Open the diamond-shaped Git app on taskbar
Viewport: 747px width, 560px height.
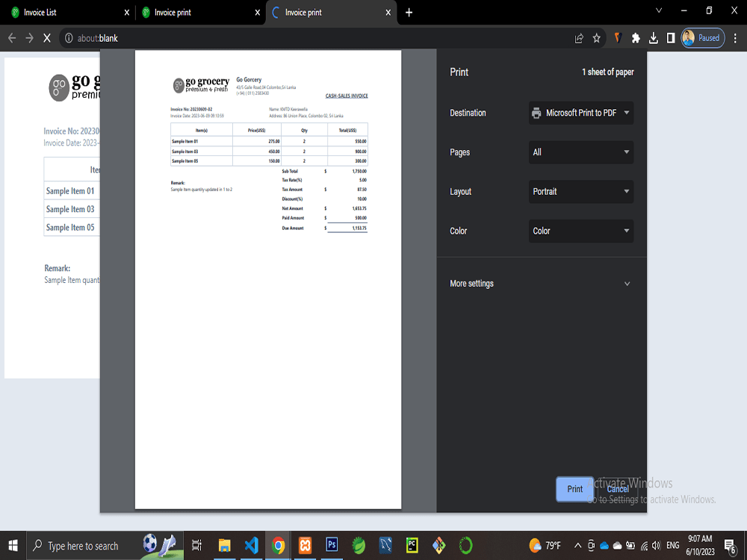438,546
